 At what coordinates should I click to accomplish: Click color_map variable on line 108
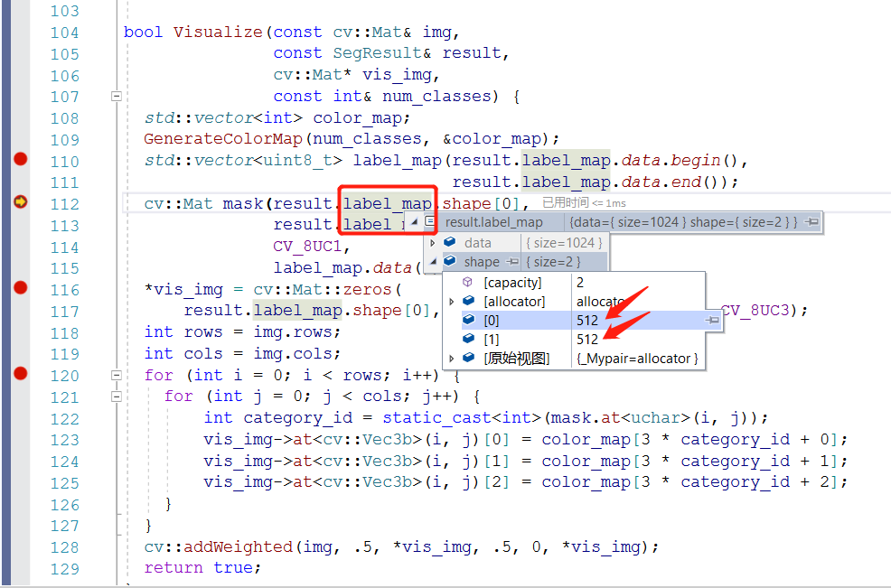357,117
